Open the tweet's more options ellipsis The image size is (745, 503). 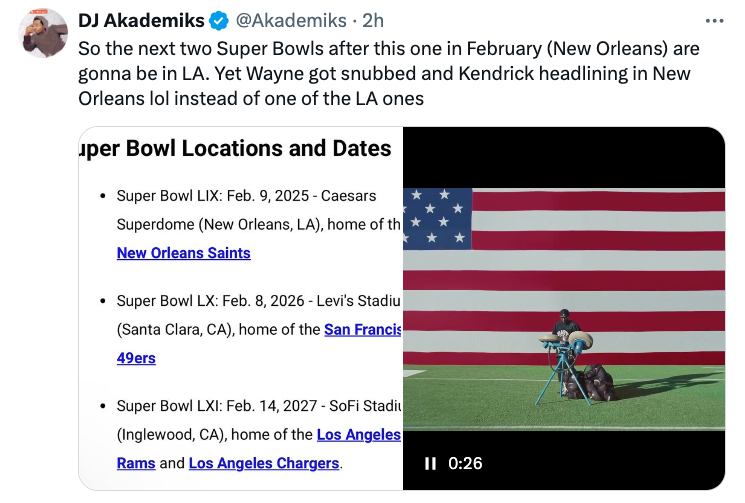coord(714,21)
